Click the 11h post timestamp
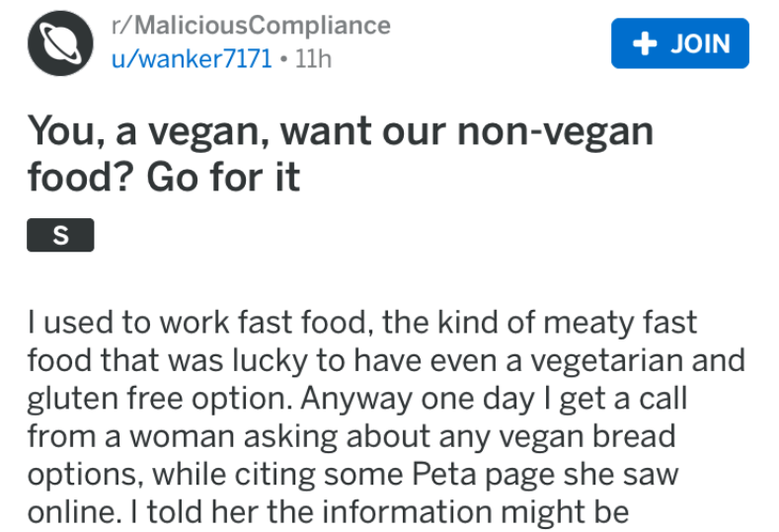The height and width of the screenshot is (532, 779). pyautogui.click(x=312, y=58)
